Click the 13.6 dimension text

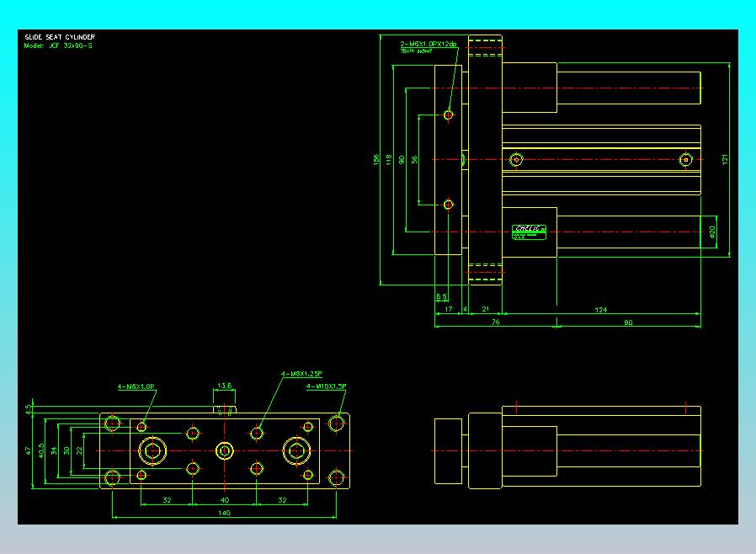tap(224, 386)
